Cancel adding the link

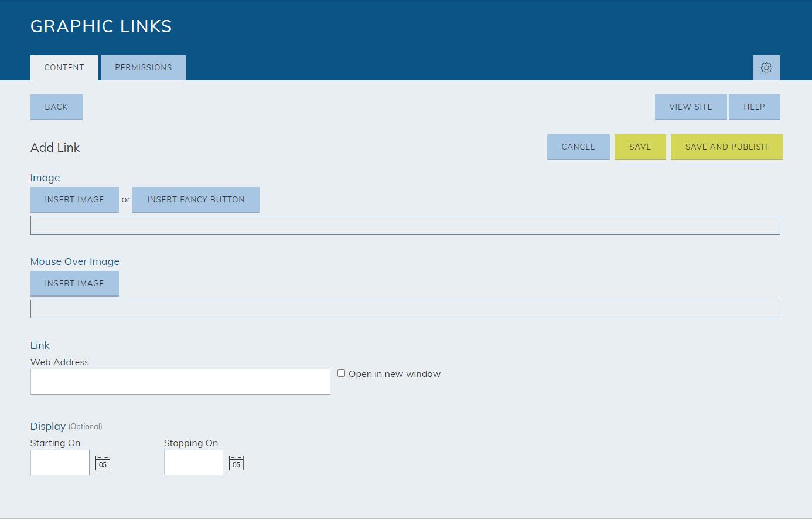click(x=578, y=147)
